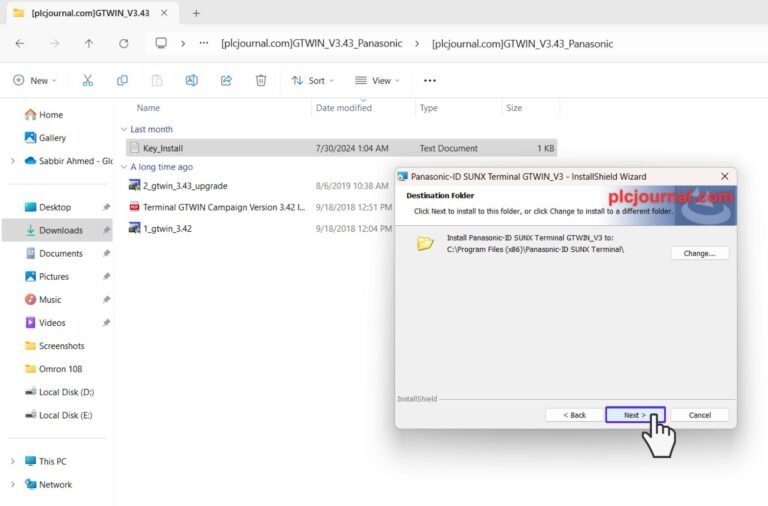Screen dimensions: 768x506
Task: Click the Refresh button in navigation bar
Action: [x=124, y=44]
